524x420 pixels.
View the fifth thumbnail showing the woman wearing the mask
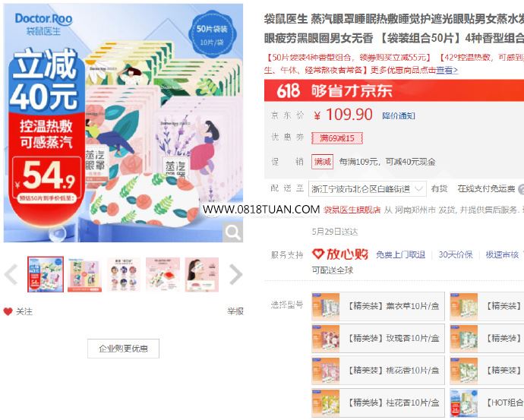[202, 275]
